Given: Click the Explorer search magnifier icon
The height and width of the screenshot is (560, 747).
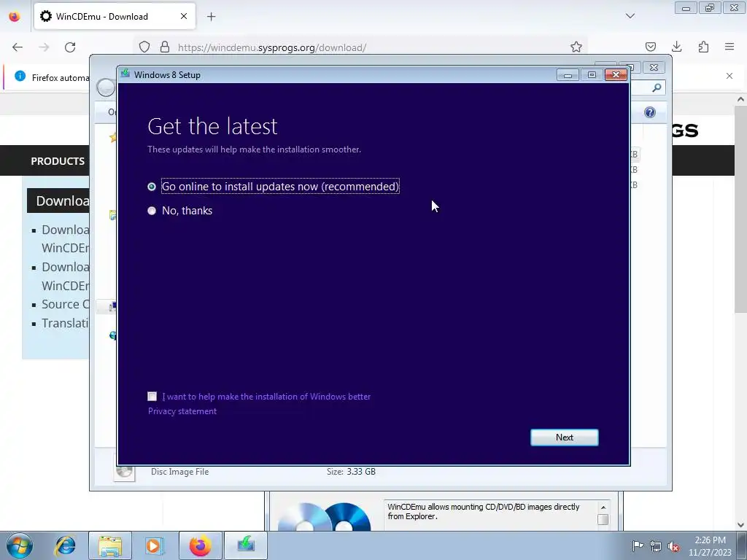Looking at the screenshot, I should point(657,87).
